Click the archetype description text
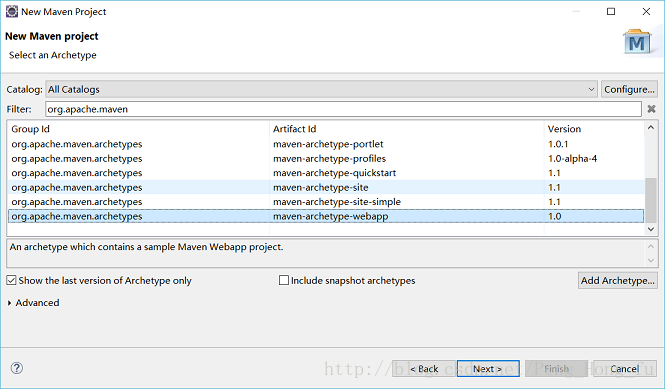The height and width of the screenshot is (389, 665). 146,247
